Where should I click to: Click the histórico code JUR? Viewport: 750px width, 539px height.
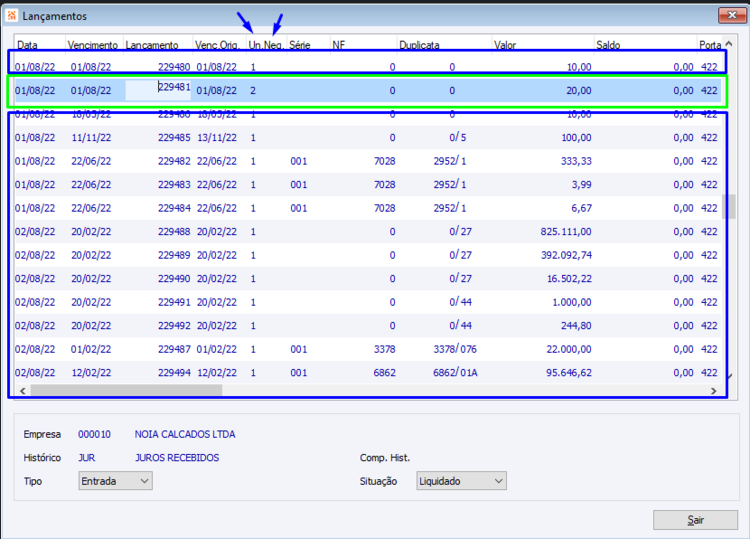[x=87, y=458]
